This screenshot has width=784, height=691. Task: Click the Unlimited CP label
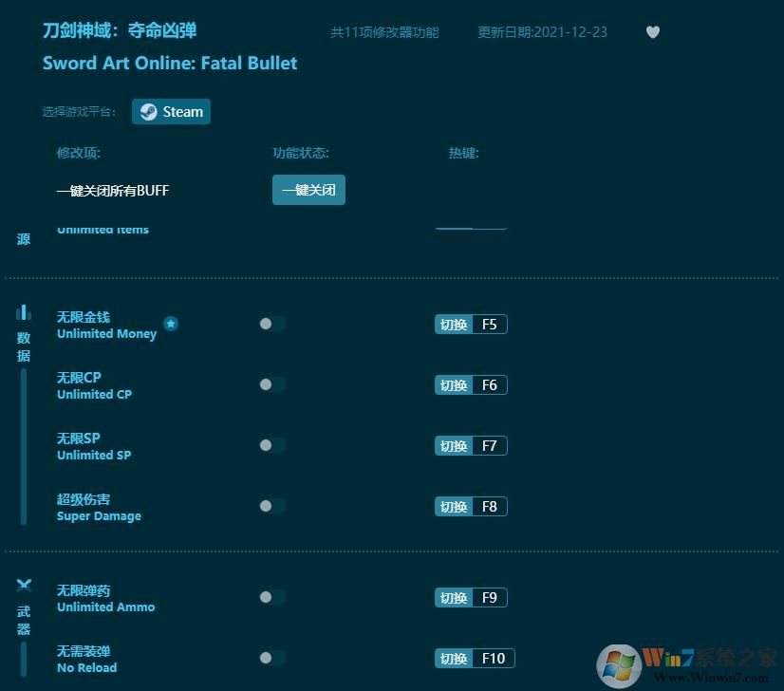pos(95,394)
